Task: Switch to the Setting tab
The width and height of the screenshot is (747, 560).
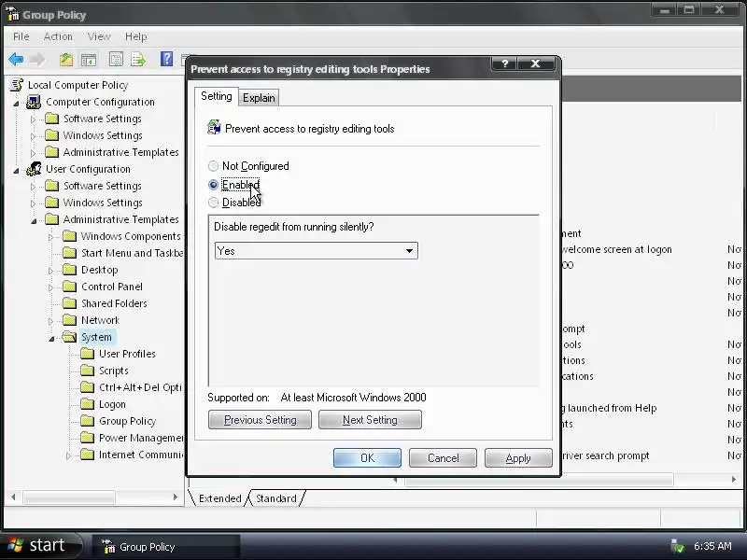Action: pyautogui.click(x=217, y=96)
